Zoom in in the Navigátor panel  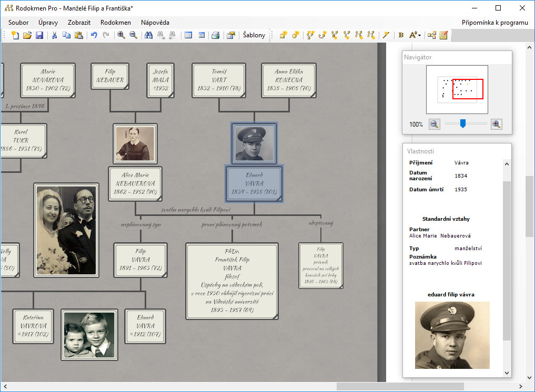click(x=497, y=124)
